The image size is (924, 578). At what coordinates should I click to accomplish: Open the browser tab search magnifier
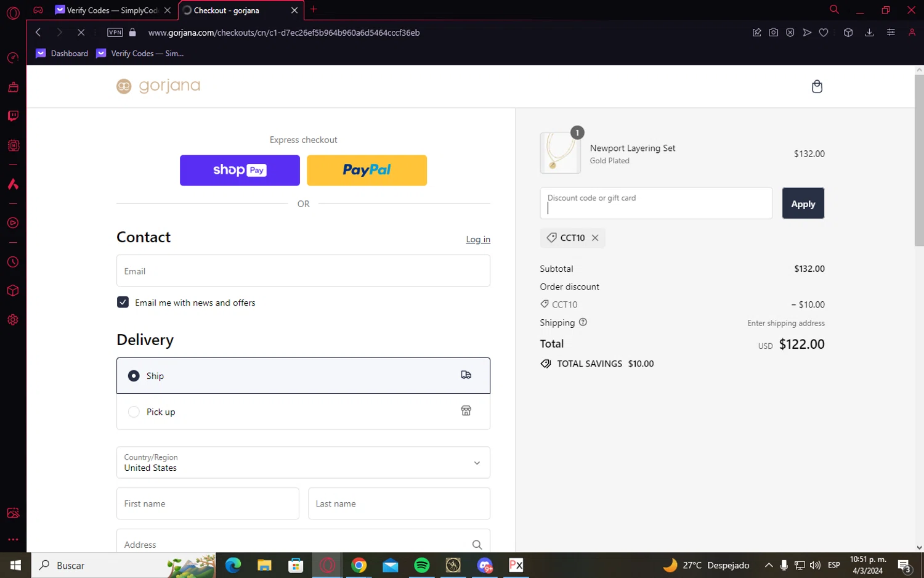coord(834,10)
